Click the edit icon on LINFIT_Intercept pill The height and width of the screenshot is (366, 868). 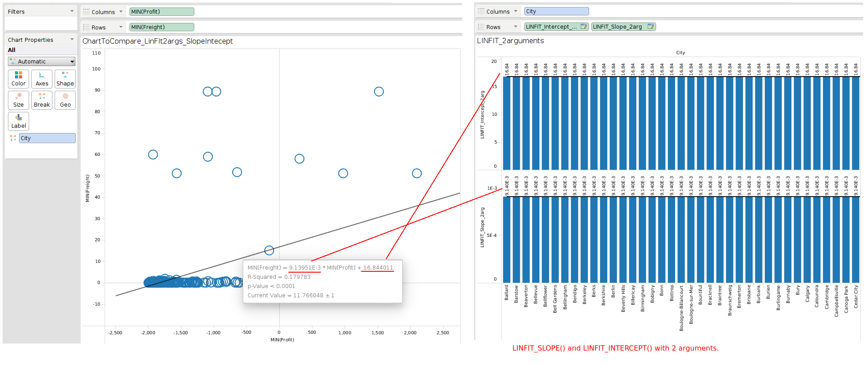click(x=583, y=26)
